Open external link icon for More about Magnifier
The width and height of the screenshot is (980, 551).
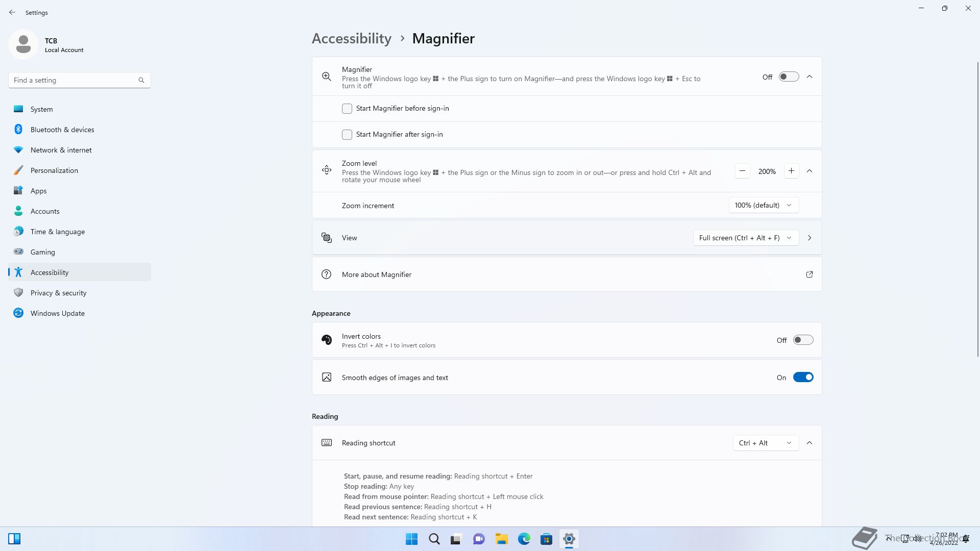point(809,274)
